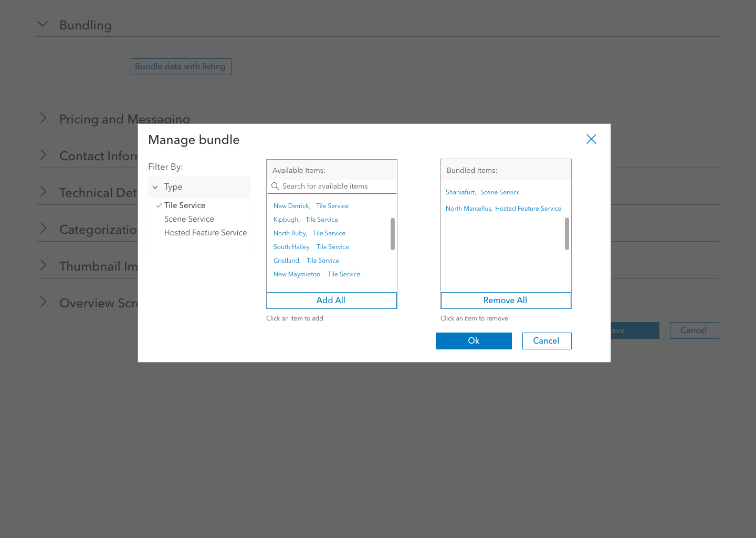Click the page Cancel button behind dialog
Image resolution: width=756 pixels, height=538 pixels.
[x=694, y=330]
